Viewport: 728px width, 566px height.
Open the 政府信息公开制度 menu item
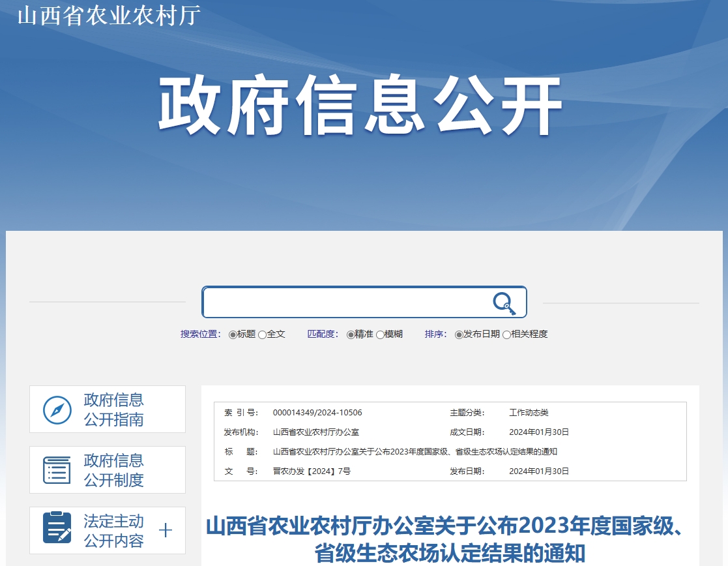[113, 470]
